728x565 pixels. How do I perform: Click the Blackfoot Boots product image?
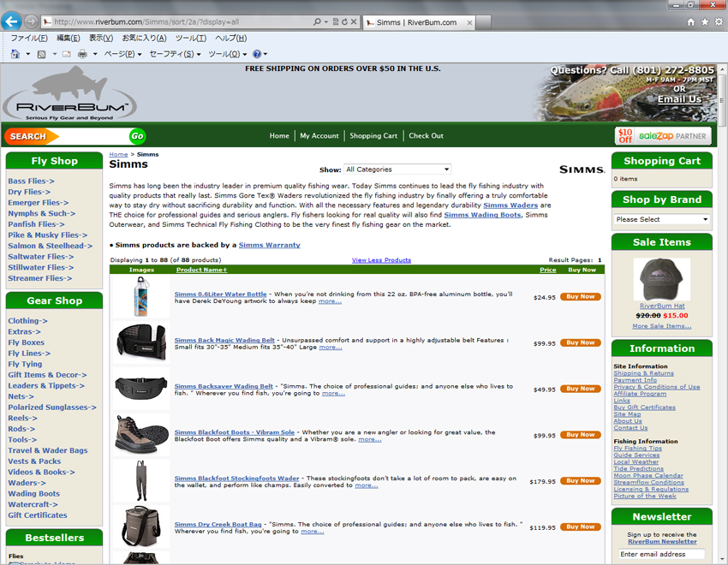click(x=141, y=435)
